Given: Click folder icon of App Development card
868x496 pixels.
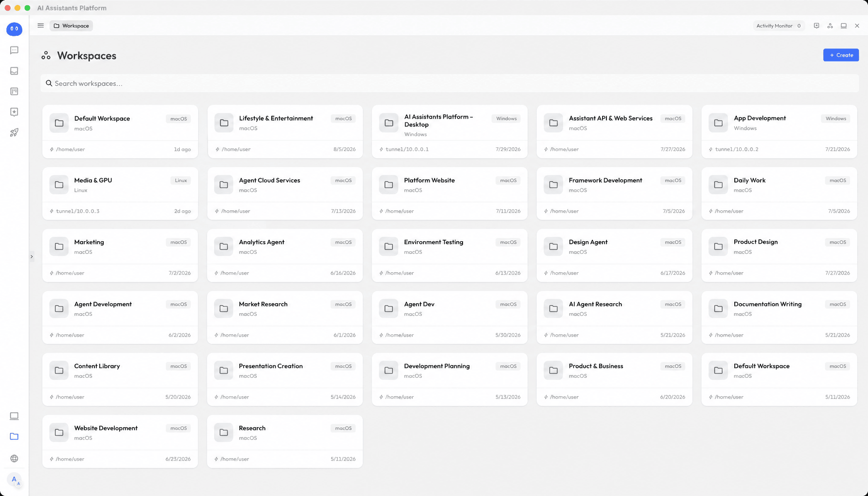Looking at the screenshot, I should coord(718,123).
